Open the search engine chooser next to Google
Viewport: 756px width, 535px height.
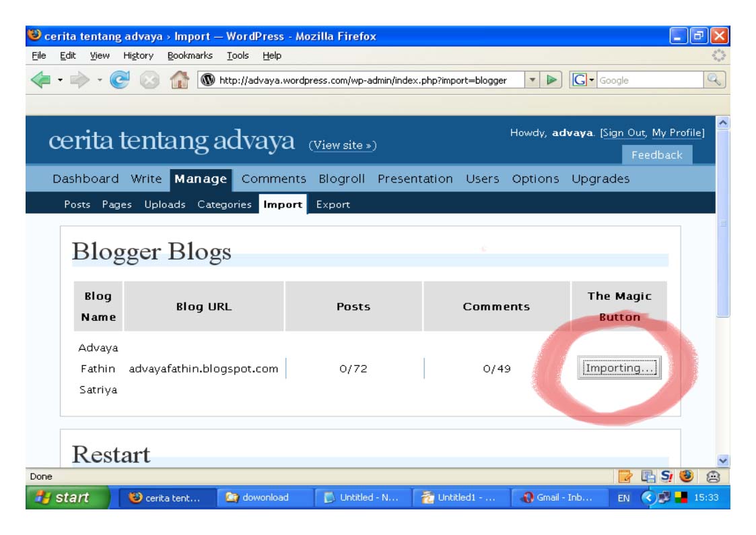click(x=592, y=80)
